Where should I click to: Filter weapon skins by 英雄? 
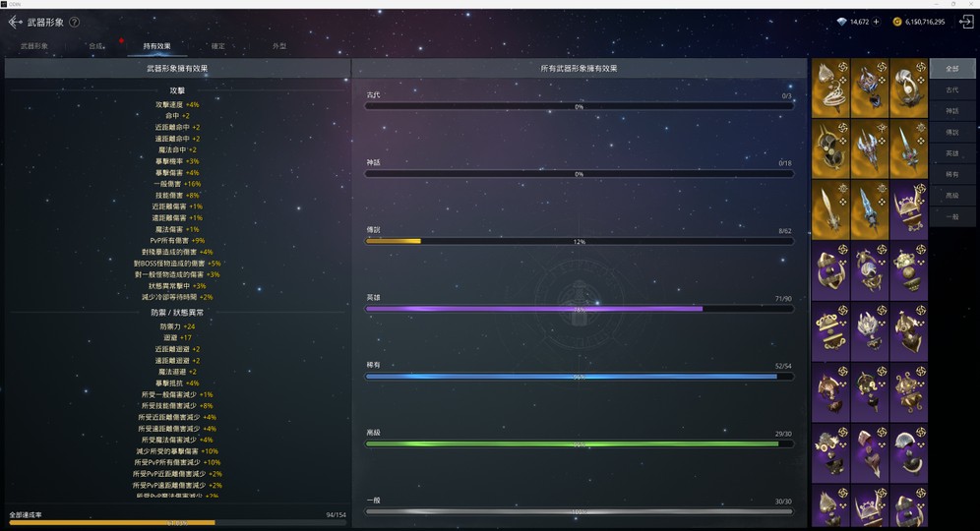[951, 153]
